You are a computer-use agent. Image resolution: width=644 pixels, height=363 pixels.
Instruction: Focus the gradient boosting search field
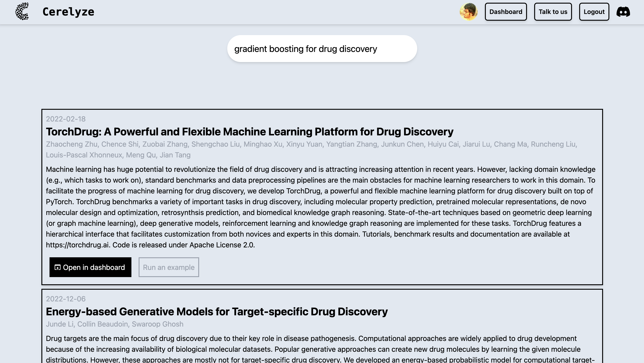tap(322, 49)
